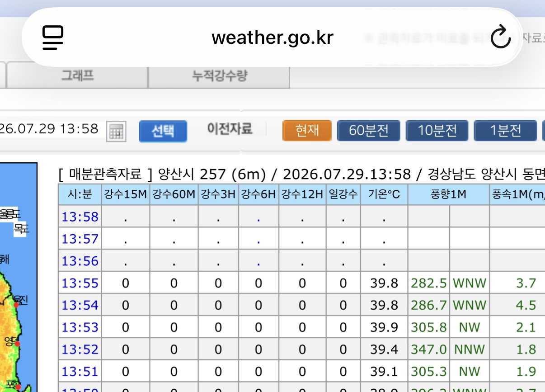Open the 13:58 time link

pyautogui.click(x=80, y=217)
